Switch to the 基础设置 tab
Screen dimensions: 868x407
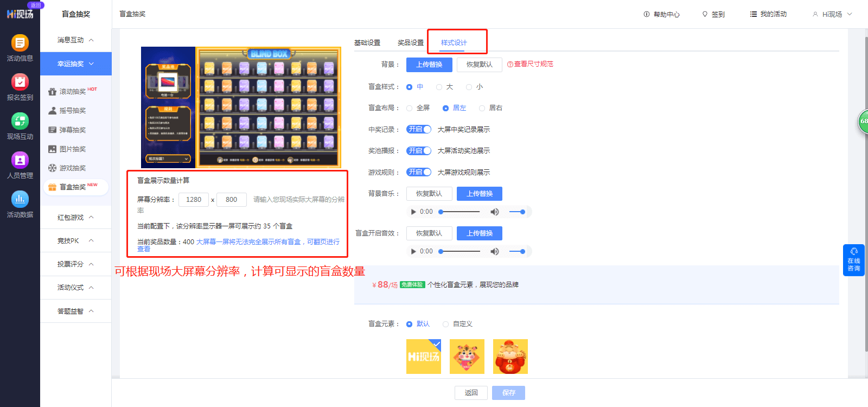click(x=367, y=42)
